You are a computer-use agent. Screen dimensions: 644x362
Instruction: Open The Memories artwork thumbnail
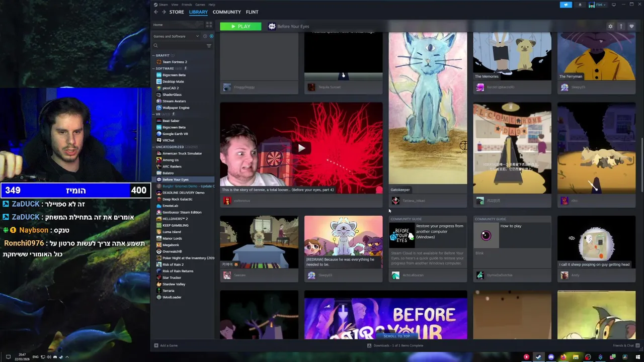[x=512, y=56]
